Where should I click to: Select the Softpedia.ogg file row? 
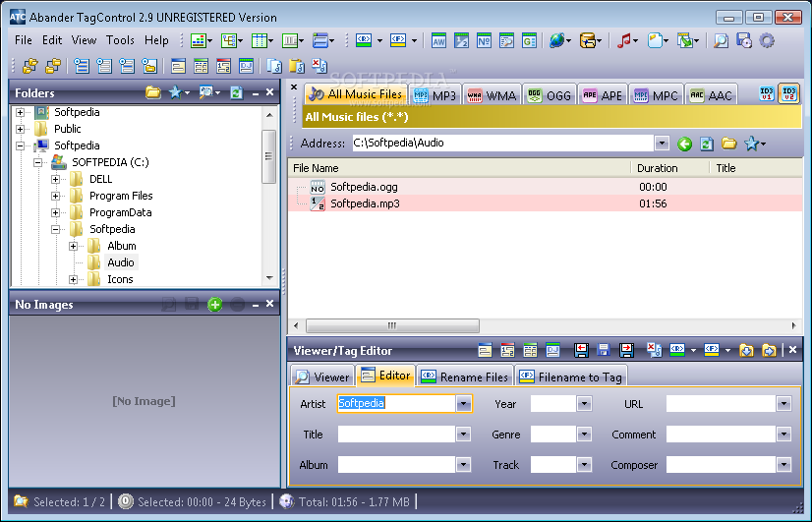(x=545, y=187)
